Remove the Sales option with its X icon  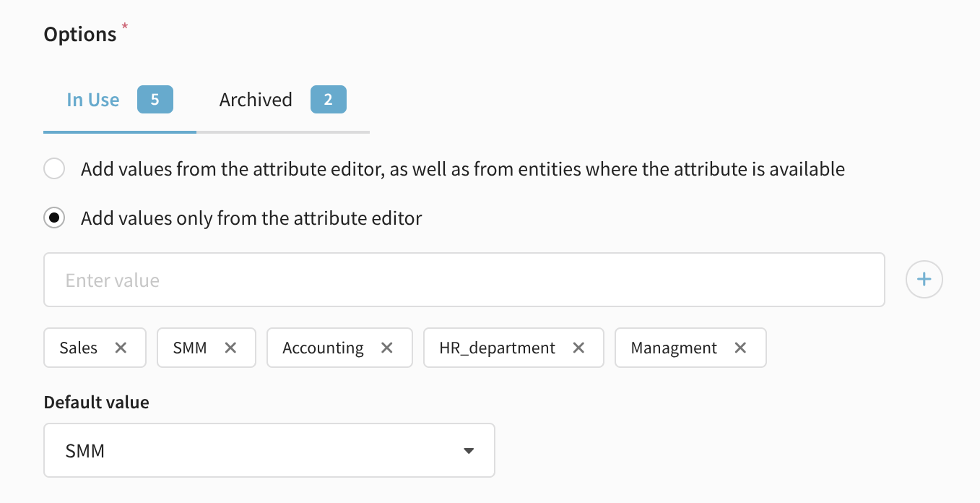(x=121, y=348)
